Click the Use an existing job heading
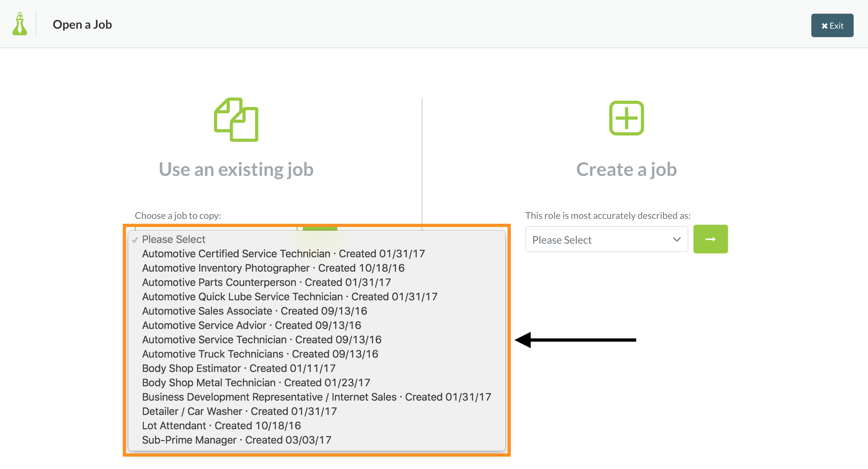 point(236,169)
